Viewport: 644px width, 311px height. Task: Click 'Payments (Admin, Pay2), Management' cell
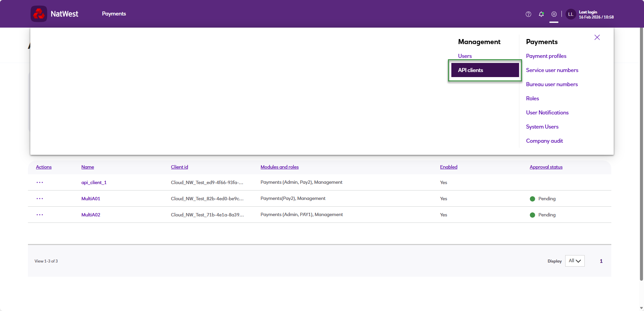pyautogui.click(x=301, y=182)
